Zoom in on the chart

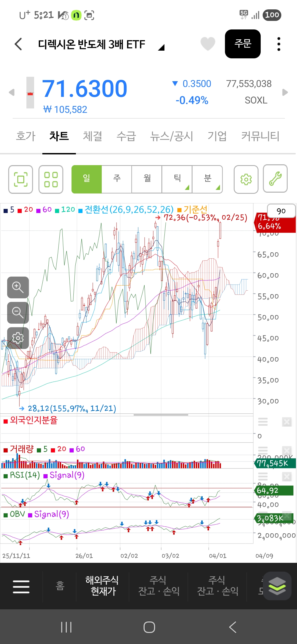click(x=18, y=287)
